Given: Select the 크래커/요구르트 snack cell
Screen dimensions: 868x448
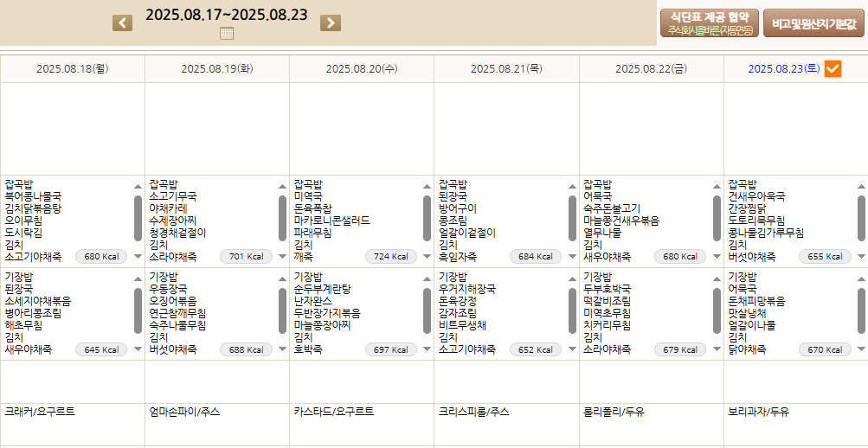Looking at the screenshot, I should [x=40, y=412].
